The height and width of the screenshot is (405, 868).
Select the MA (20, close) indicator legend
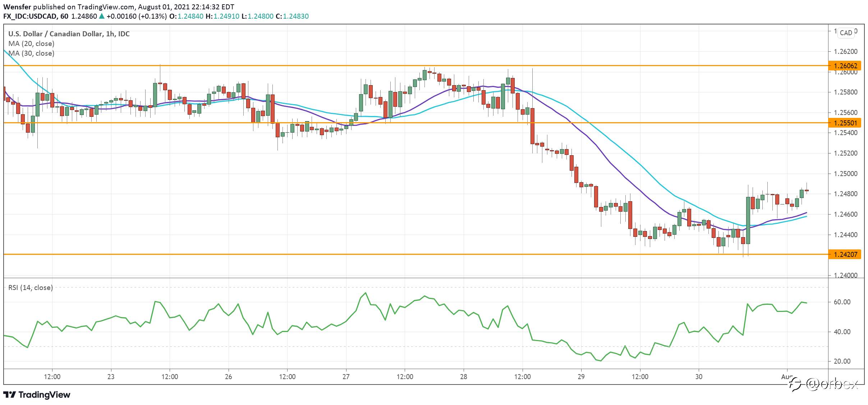tap(32, 43)
